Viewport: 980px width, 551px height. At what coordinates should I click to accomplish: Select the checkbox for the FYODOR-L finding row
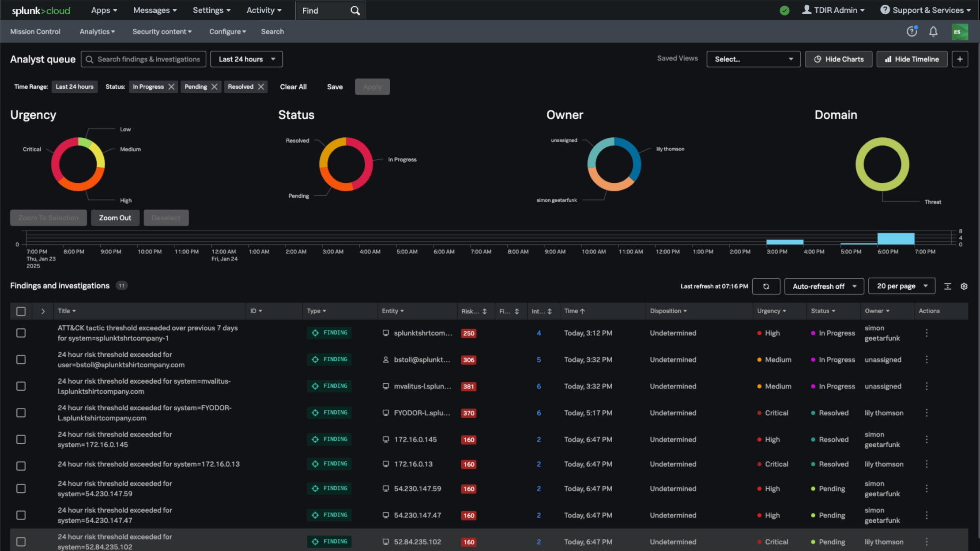(x=21, y=413)
